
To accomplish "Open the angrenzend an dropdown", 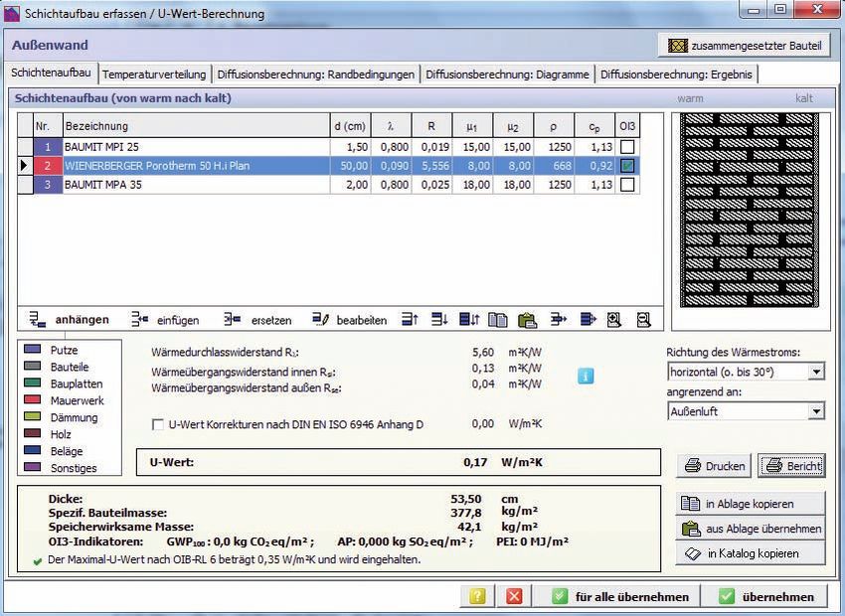I will point(816,412).
